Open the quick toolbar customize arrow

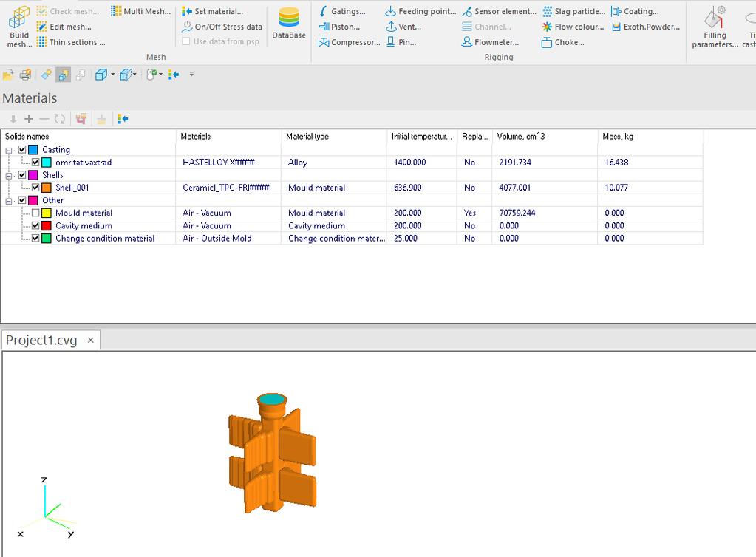pyautogui.click(x=191, y=74)
